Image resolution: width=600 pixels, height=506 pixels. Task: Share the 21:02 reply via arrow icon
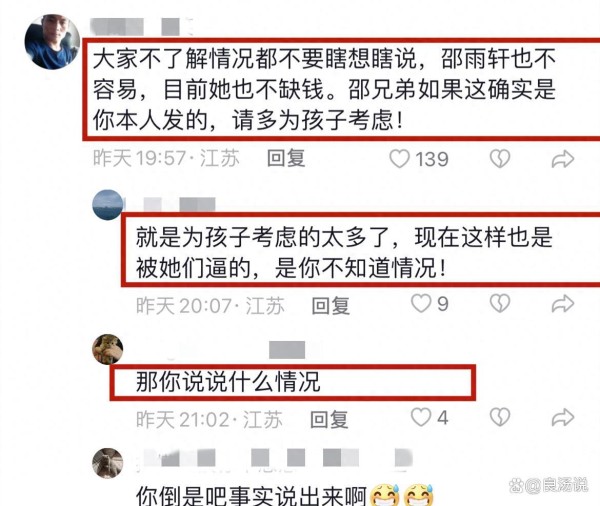pos(563,418)
